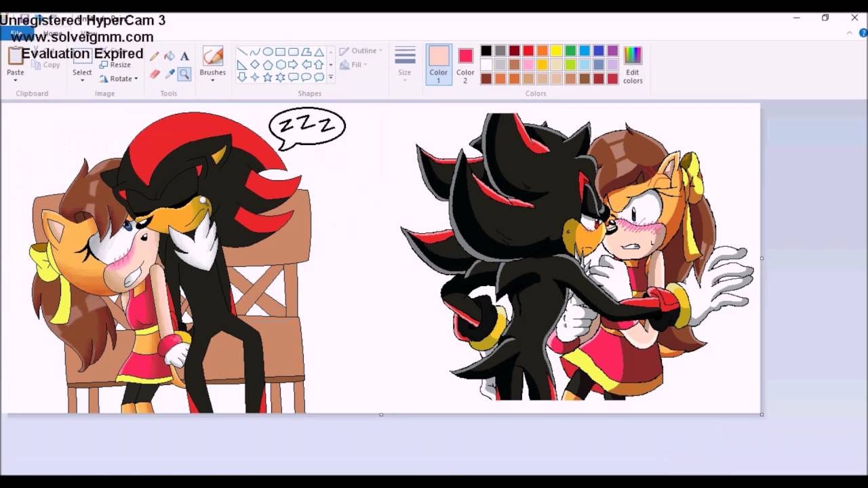Activate the Color 1 selector
868x488 pixels.
pos(439,64)
